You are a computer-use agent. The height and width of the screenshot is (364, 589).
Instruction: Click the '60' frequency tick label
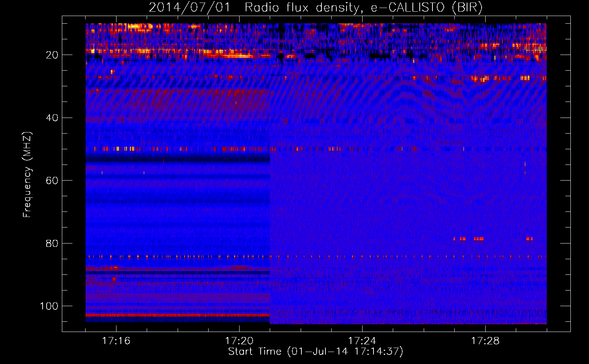click(52, 181)
